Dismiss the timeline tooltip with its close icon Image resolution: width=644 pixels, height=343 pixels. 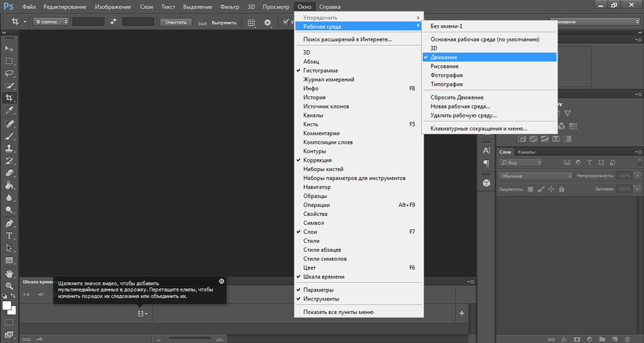click(x=222, y=281)
